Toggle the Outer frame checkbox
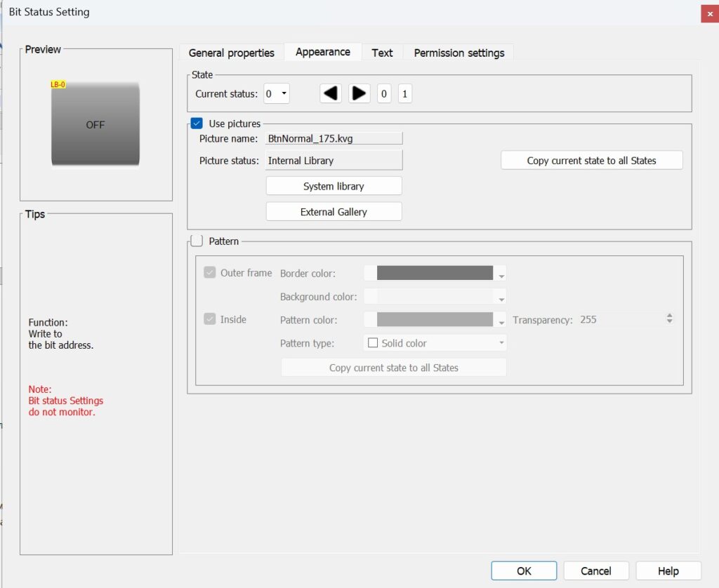This screenshot has height=588, width=719. point(209,273)
